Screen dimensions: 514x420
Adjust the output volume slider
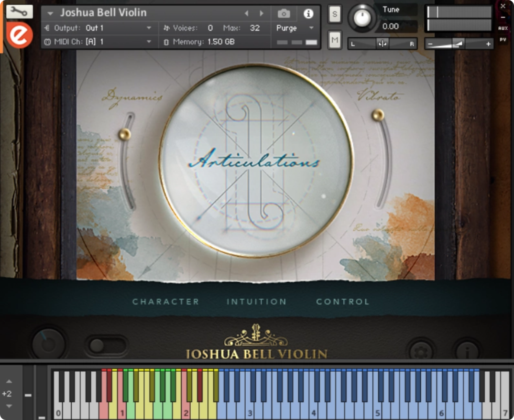459,43
